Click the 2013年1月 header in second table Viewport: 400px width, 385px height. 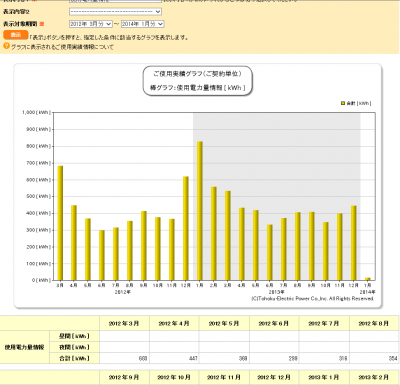point(324,377)
